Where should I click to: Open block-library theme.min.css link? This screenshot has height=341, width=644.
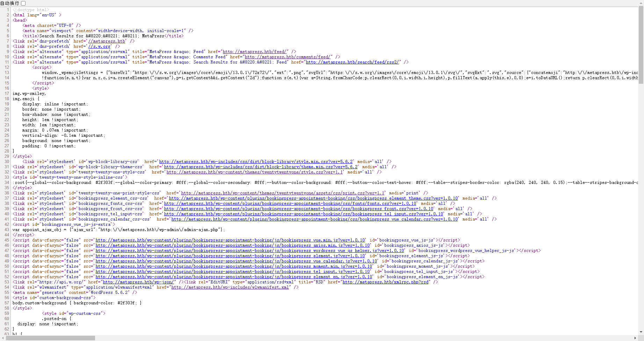coord(261,167)
